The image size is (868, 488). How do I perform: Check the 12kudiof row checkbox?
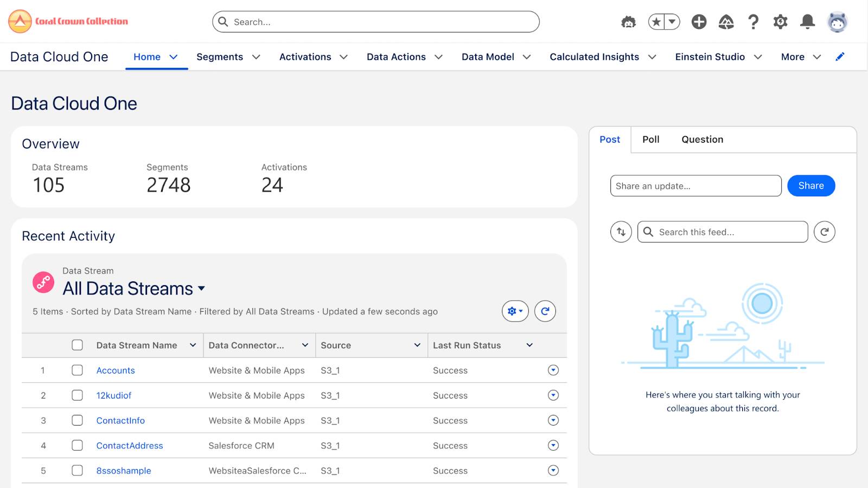pos(78,395)
